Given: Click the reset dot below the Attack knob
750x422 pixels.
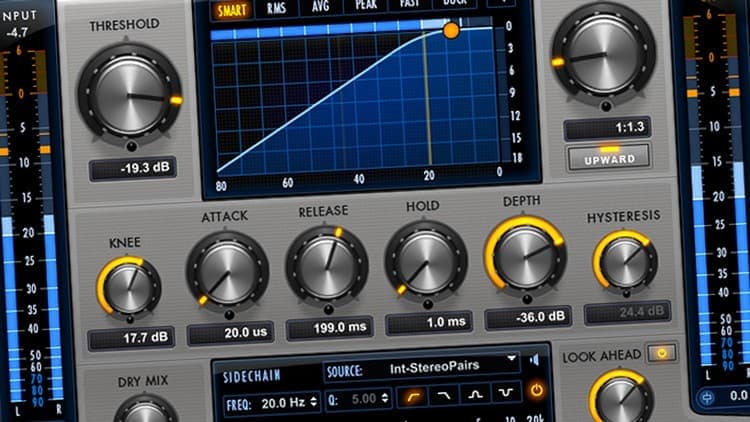Looking at the screenshot, I should click(230, 314).
